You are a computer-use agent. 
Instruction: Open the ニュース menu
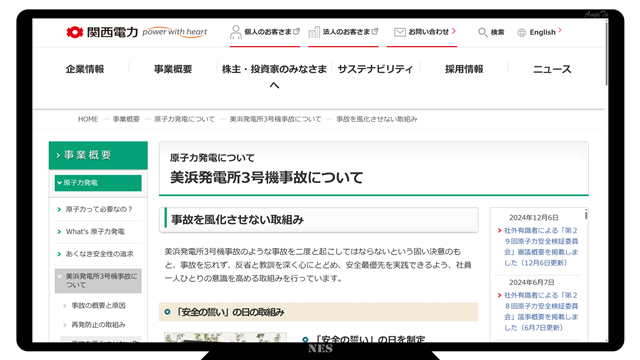click(552, 69)
